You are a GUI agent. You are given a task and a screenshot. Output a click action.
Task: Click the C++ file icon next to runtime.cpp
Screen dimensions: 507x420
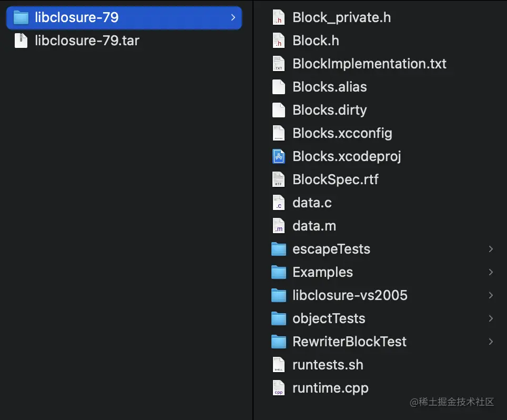(x=278, y=387)
